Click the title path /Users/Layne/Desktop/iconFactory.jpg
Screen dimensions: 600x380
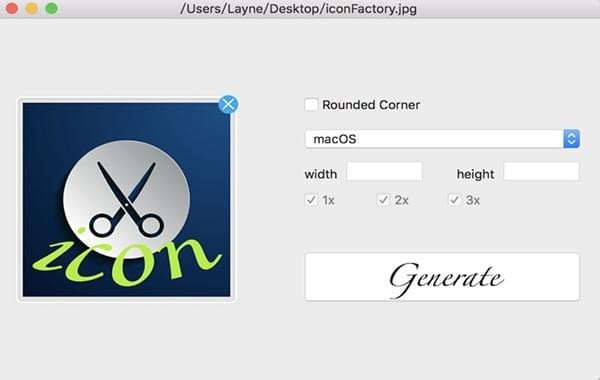tap(298, 8)
